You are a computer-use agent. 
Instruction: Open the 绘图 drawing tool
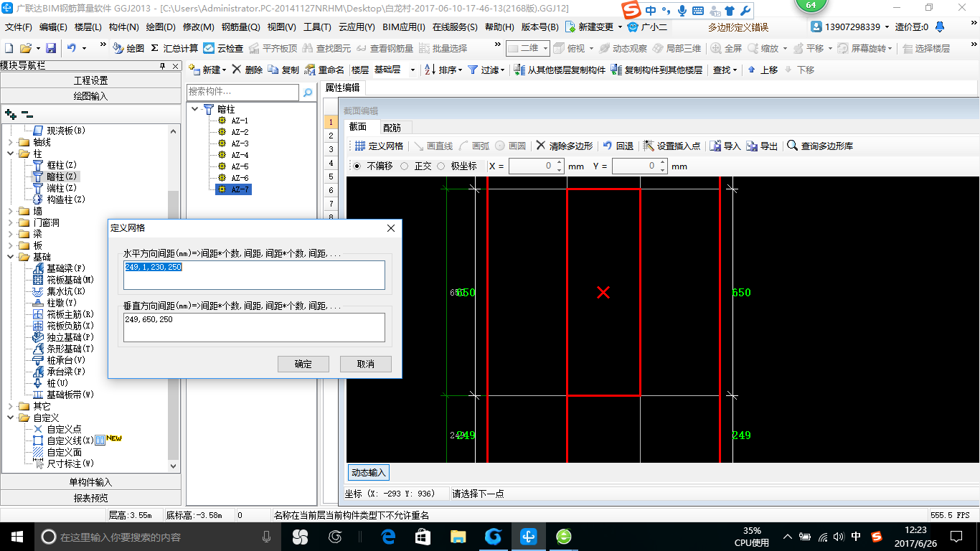pyautogui.click(x=128, y=48)
